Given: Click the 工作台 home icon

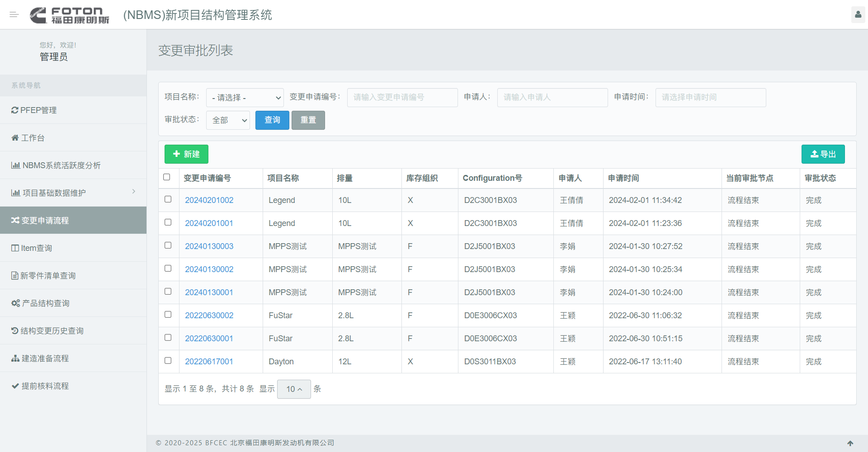Looking at the screenshot, I should (15, 138).
